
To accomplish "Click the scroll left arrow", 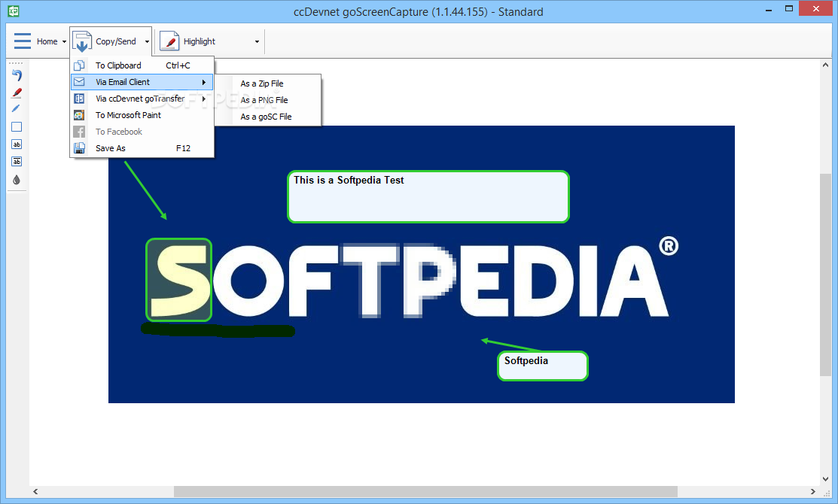I will coord(35,491).
